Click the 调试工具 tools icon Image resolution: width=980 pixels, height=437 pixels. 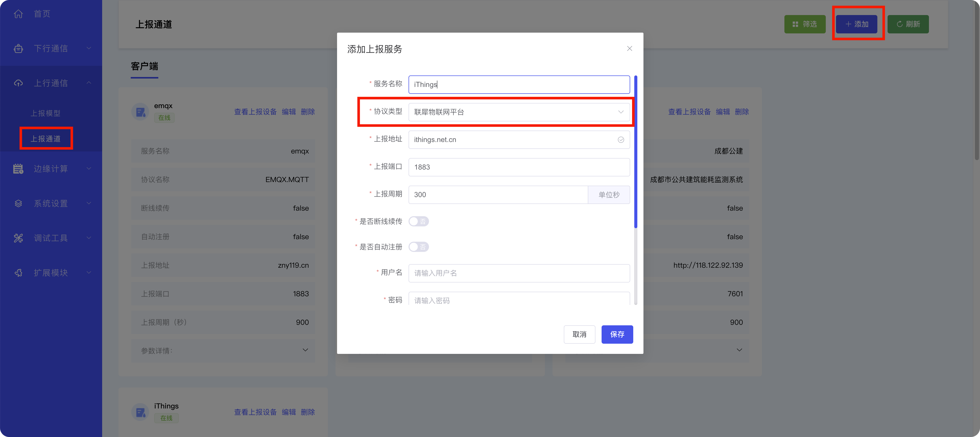click(18, 238)
